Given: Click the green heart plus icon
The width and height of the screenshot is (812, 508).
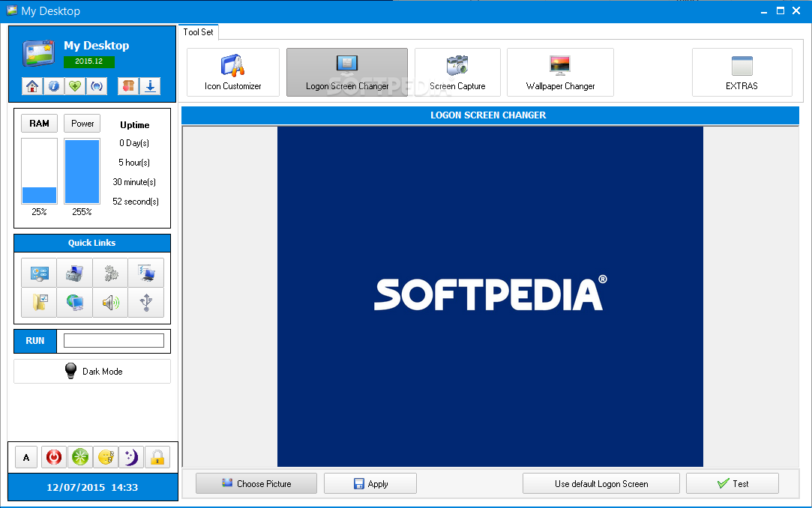Looking at the screenshot, I should [x=75, y=86].
